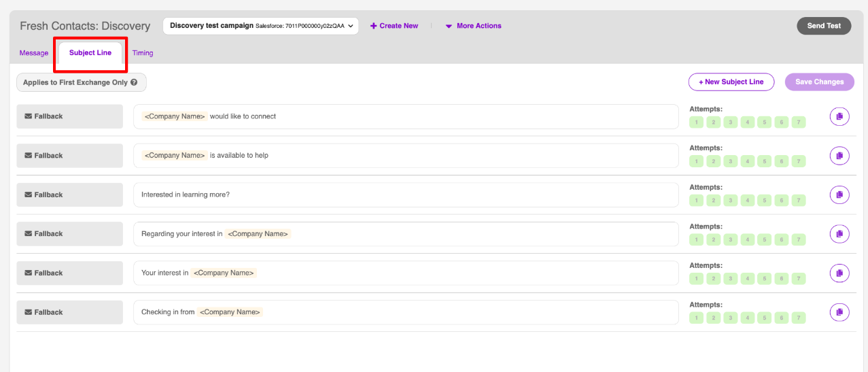Screen dimensions: 868x372
Task: Toggle attempt 7 for 'Checking in from'
Action: [799, 318]
